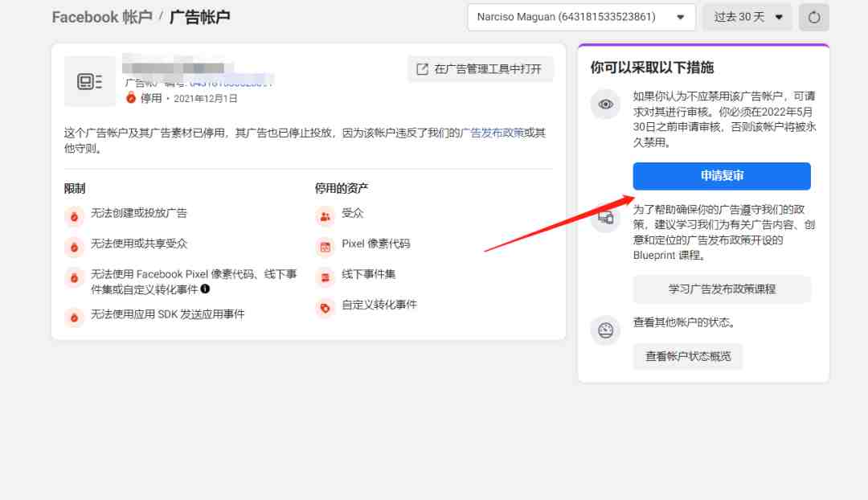Open the 过去 30 天 date range dropdown
This screenshot has width=868, height=500.
point(747,17)
